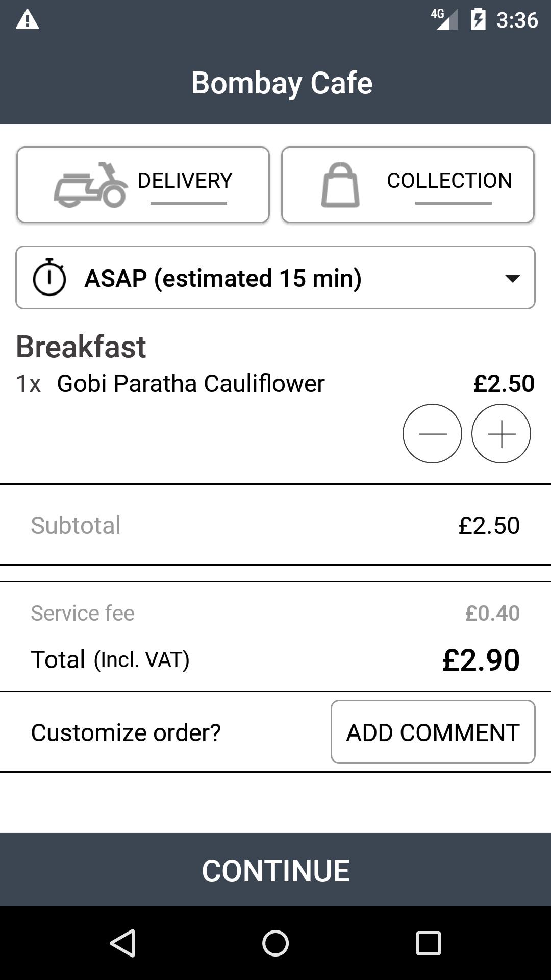Viewport: 551px width, 980px height.
Task: Tap the Total incl. VAT amount £2.90
Action: [481, 659]
